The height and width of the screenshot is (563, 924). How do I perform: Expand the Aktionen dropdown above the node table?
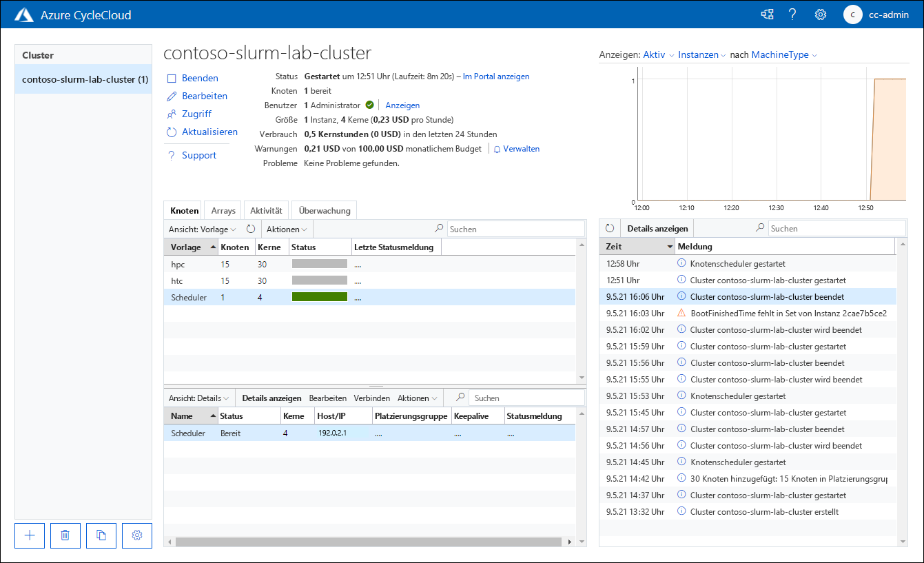coord(285,228)
